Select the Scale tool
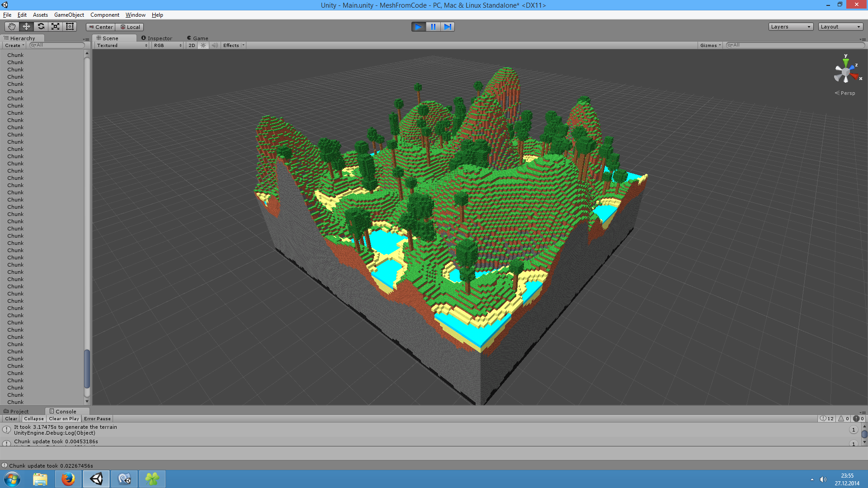The width and height of the screenshot is (868, 488). [55, 27]
